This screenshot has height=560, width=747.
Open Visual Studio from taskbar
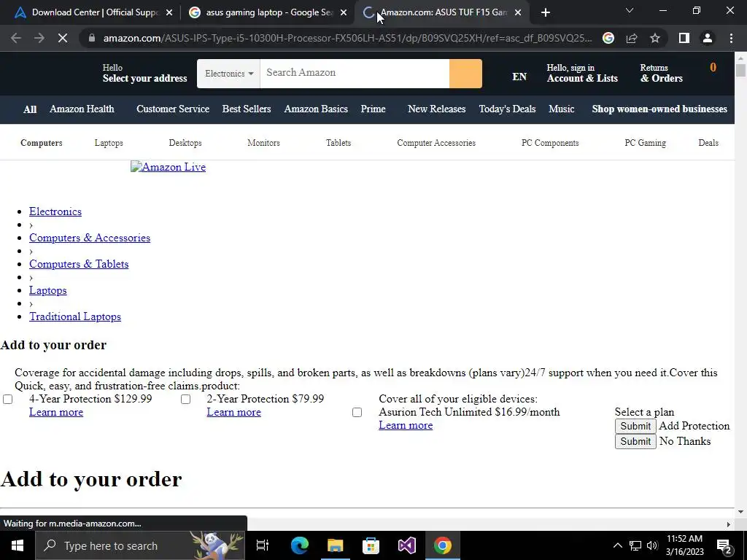[406, 545]
